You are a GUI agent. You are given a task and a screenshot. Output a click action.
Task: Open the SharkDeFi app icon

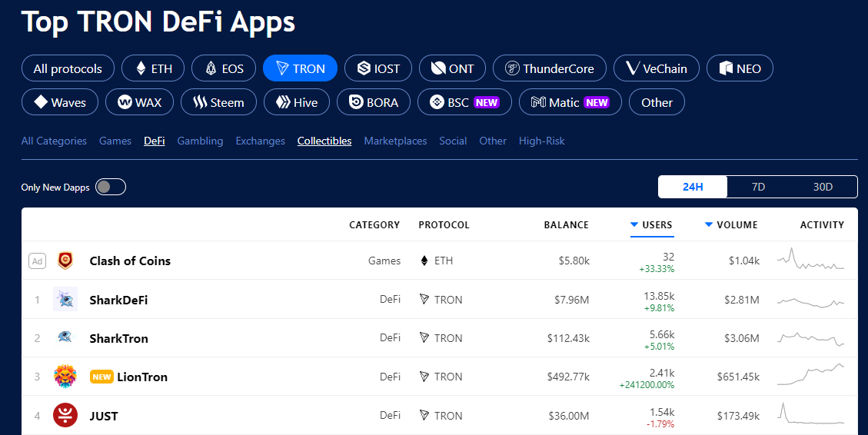coord(65,300)
